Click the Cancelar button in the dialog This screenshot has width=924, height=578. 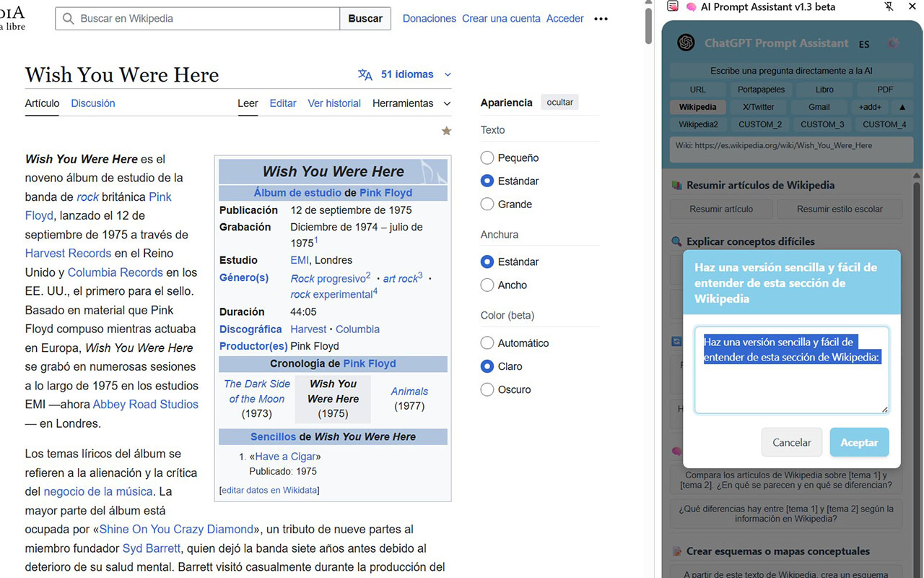[792, 442]
